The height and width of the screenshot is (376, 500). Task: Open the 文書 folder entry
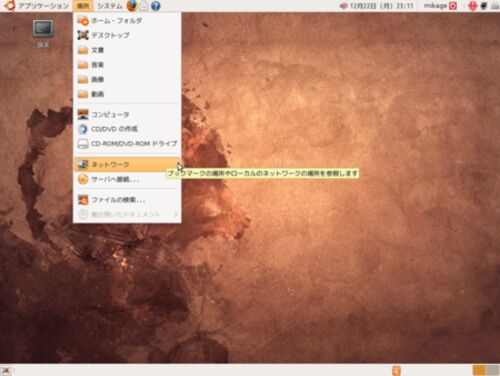coord(127,50)
